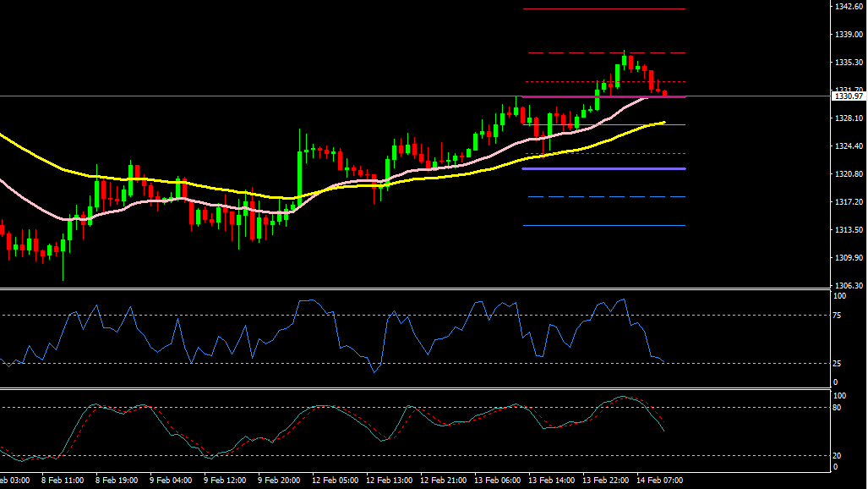The width and height of the screenshot is (868, 489).
Task: Click the 1328.10 price axis value
Action: [x=849, y=118]
